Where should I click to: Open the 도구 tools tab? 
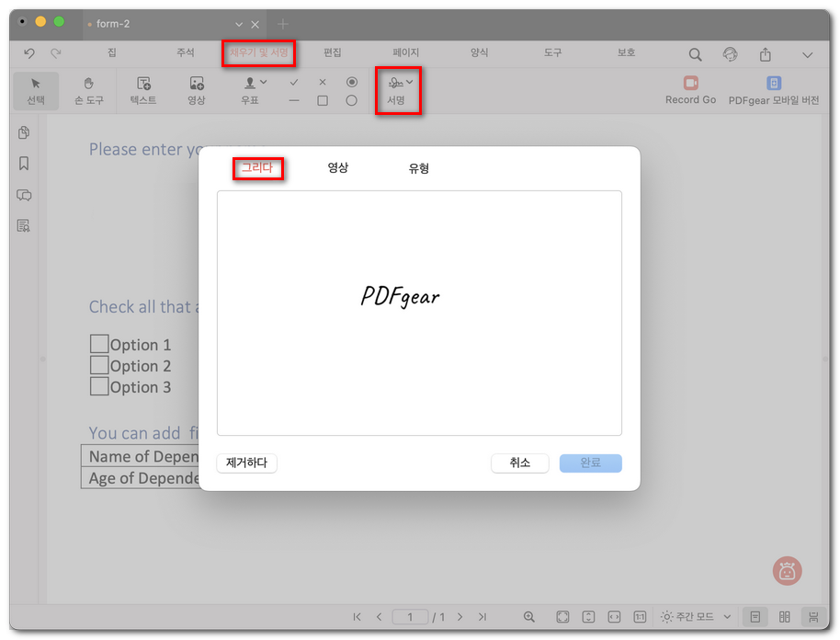click(x=552, y=52)
